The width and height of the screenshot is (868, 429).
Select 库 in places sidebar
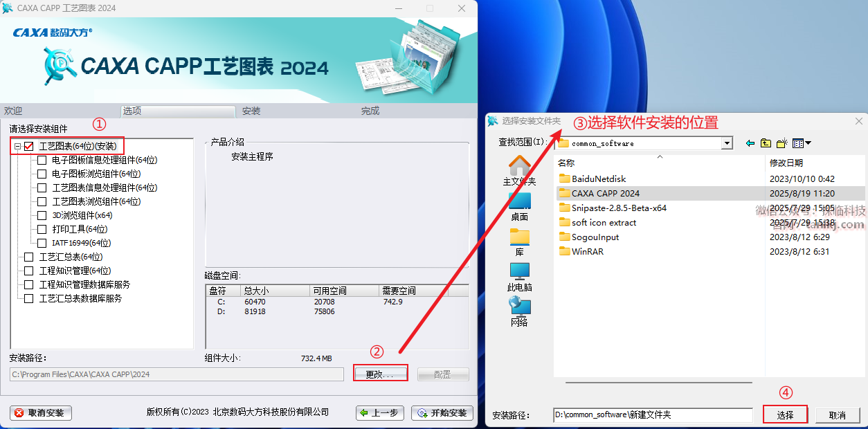pos(519,242)
